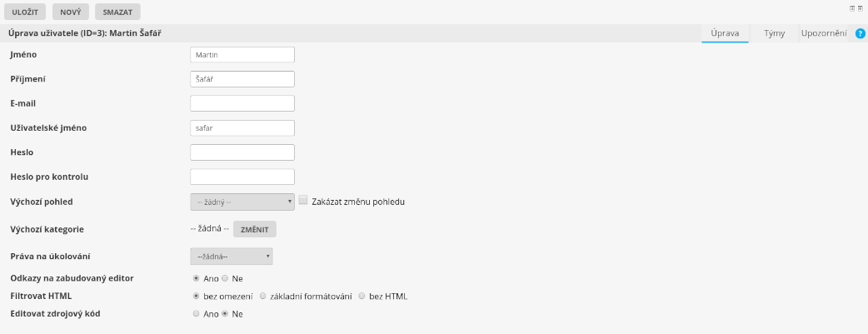
Task: Choose 'základní formátování' HTML filter option
Action: click(x=262, y=296)
